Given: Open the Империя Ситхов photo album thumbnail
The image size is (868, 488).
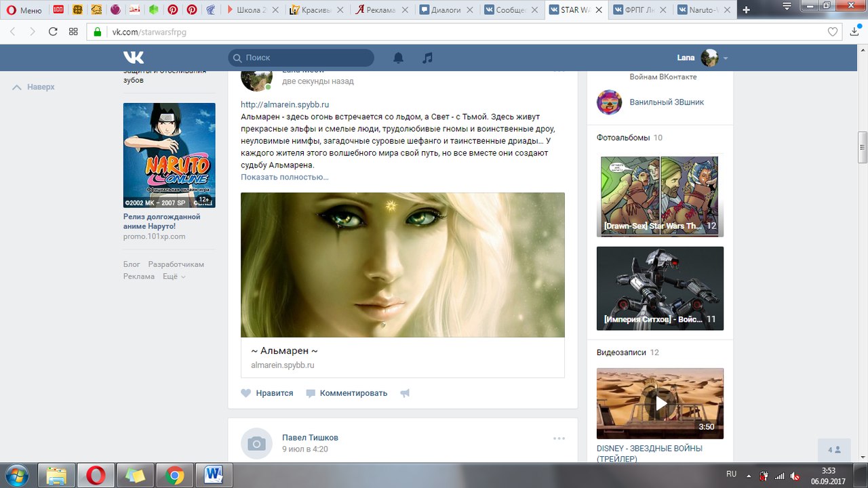Looking at the screenshot, I should (660, 288).
